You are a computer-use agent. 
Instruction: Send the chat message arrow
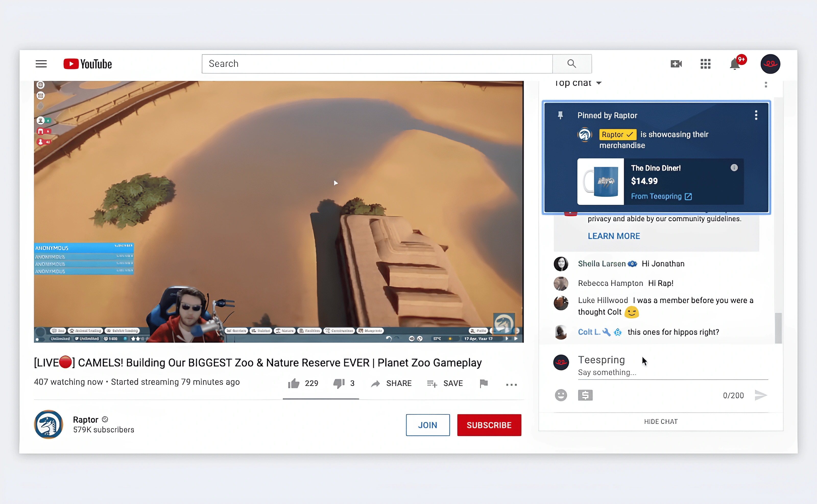click(761, 395)
